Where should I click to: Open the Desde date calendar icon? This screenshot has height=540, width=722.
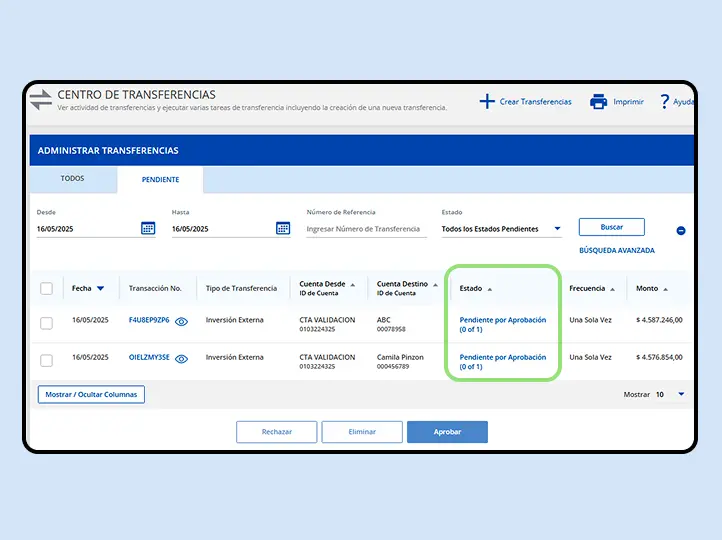coord(148,228)
